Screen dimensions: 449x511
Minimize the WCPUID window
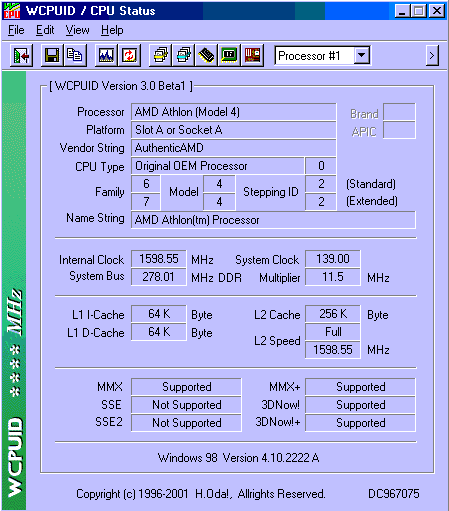[x=402, y=11]
